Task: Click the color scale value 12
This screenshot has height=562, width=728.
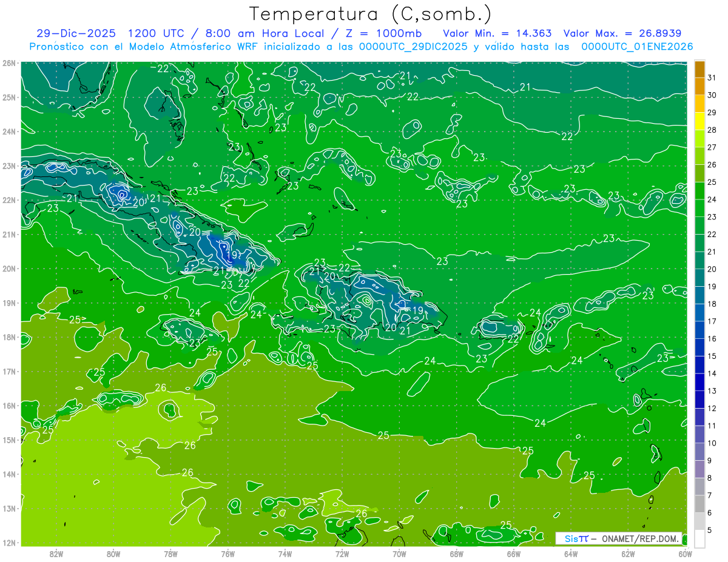Action: (x=712, y=409)
